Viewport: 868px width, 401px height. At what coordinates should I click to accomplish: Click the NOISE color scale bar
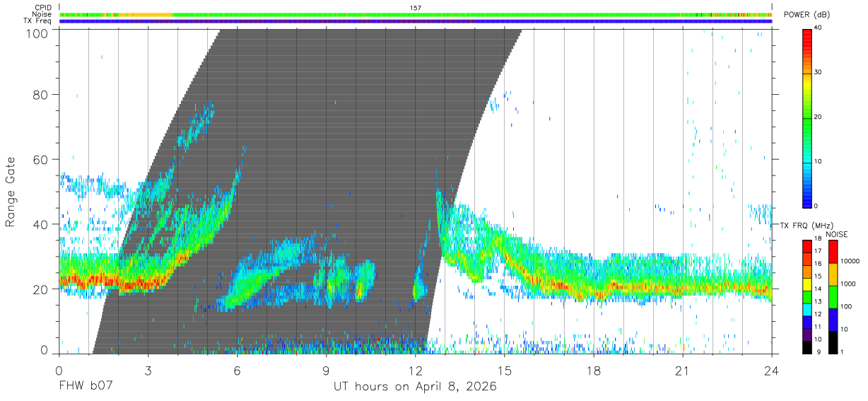coord(833,296)
